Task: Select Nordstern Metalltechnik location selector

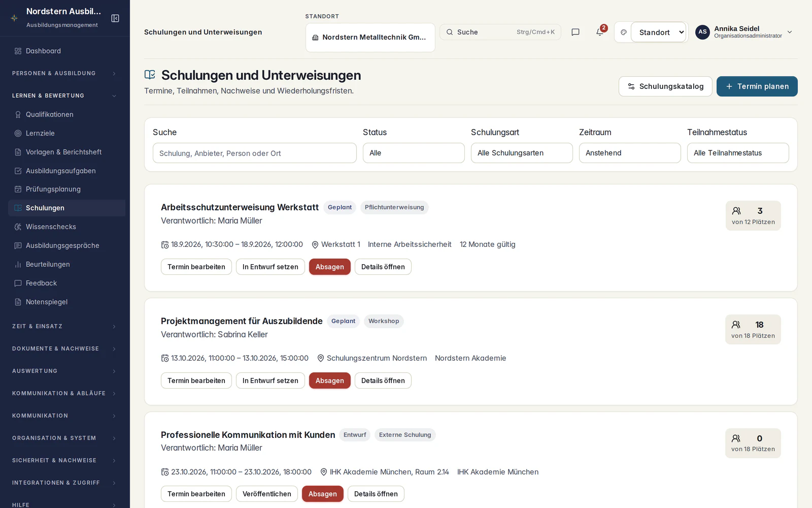Action: (370, 37)
